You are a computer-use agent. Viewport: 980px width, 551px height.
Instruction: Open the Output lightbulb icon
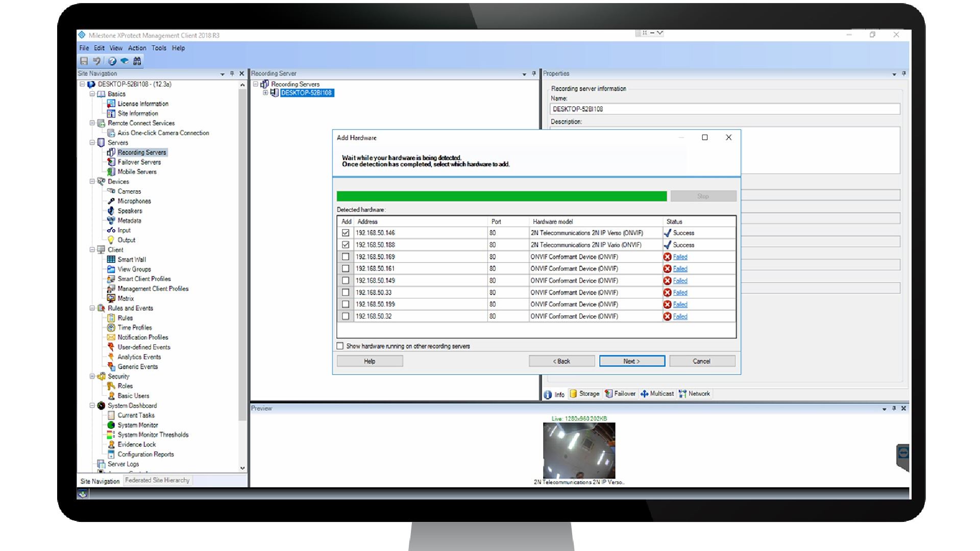click(111, 240)
